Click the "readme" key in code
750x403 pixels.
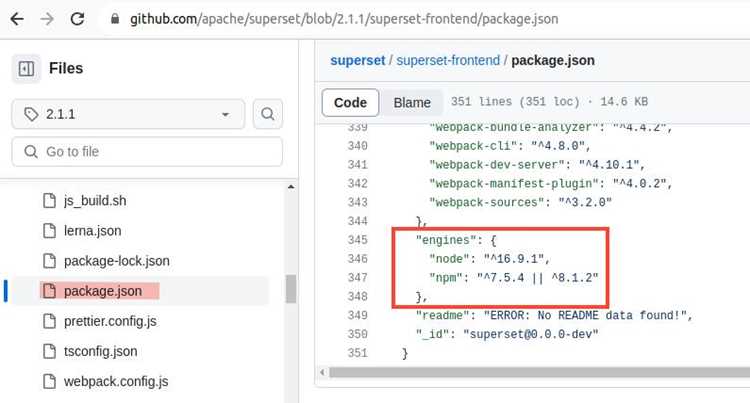(x=442, y=316)
